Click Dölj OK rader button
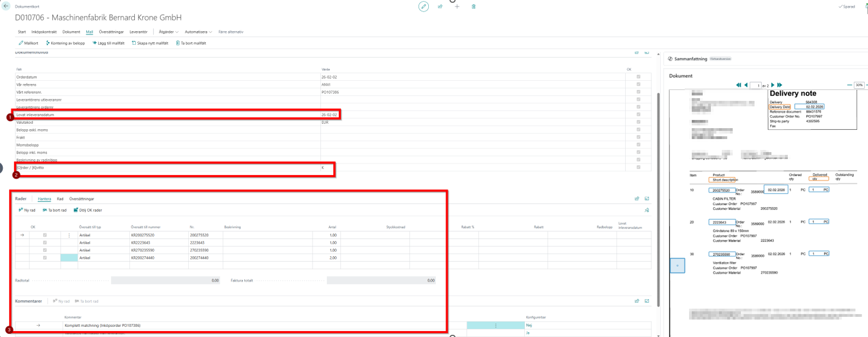The height and width of the screenshot is (337, 868). click(88, 210)
